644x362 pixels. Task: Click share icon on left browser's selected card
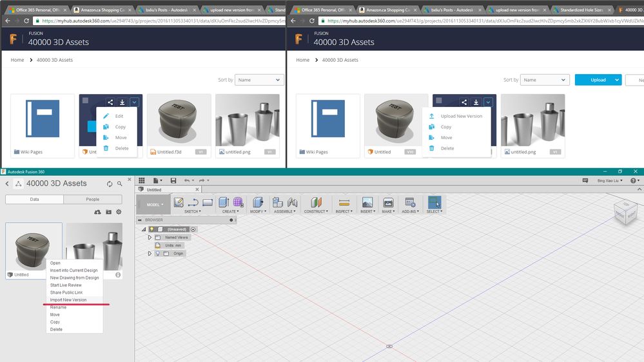point(110,102)
